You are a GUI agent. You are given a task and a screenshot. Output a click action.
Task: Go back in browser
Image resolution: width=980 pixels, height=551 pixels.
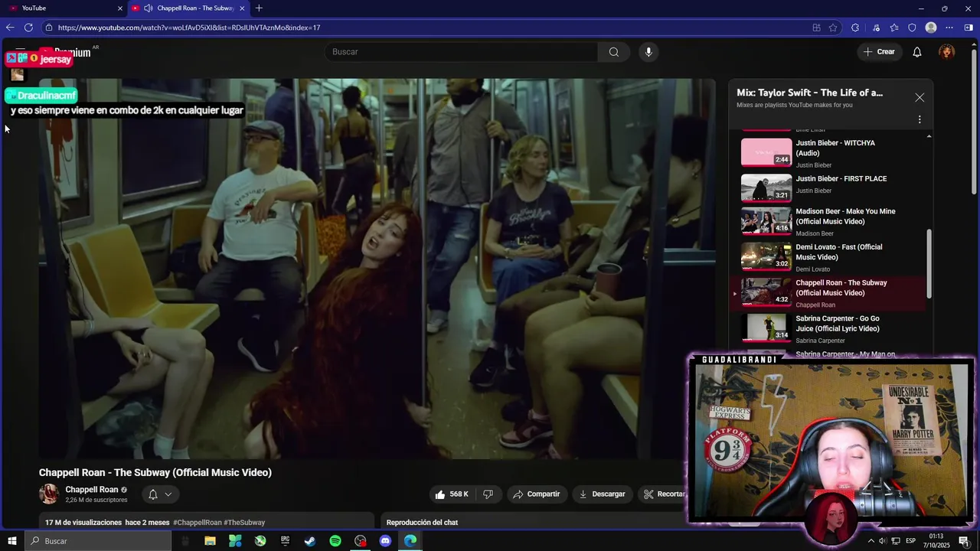pos(10,28)
